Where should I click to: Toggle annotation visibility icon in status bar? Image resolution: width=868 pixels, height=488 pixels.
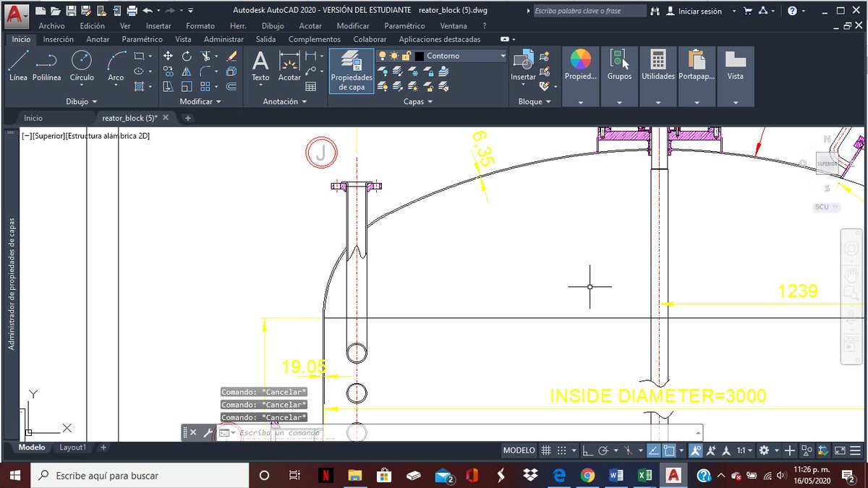point(695,450)
